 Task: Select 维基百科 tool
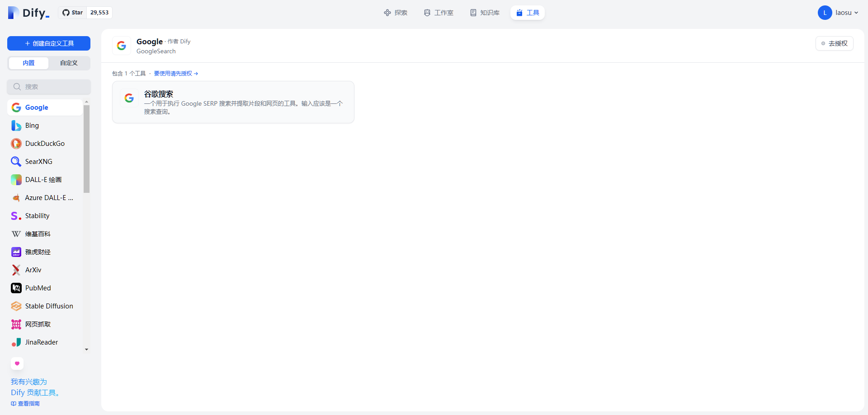[45, 234]
